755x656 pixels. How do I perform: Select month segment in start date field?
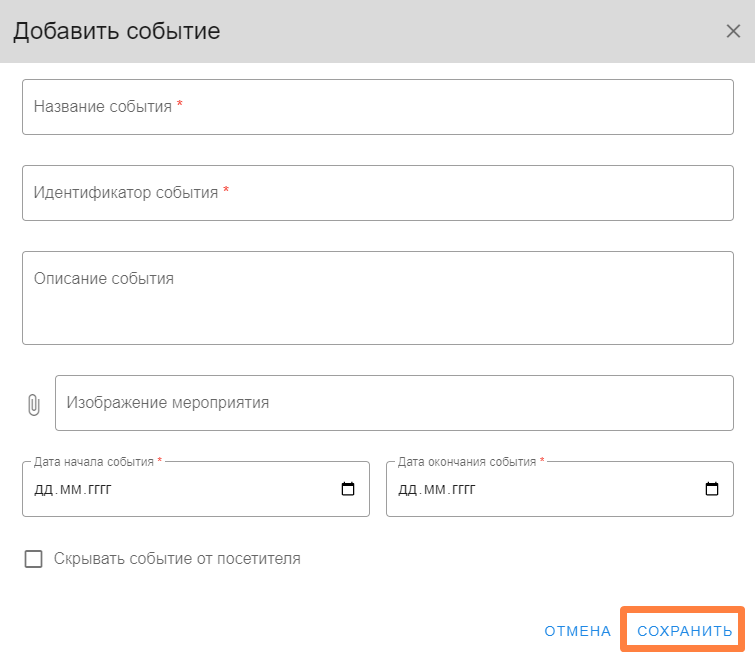point(68,490)
